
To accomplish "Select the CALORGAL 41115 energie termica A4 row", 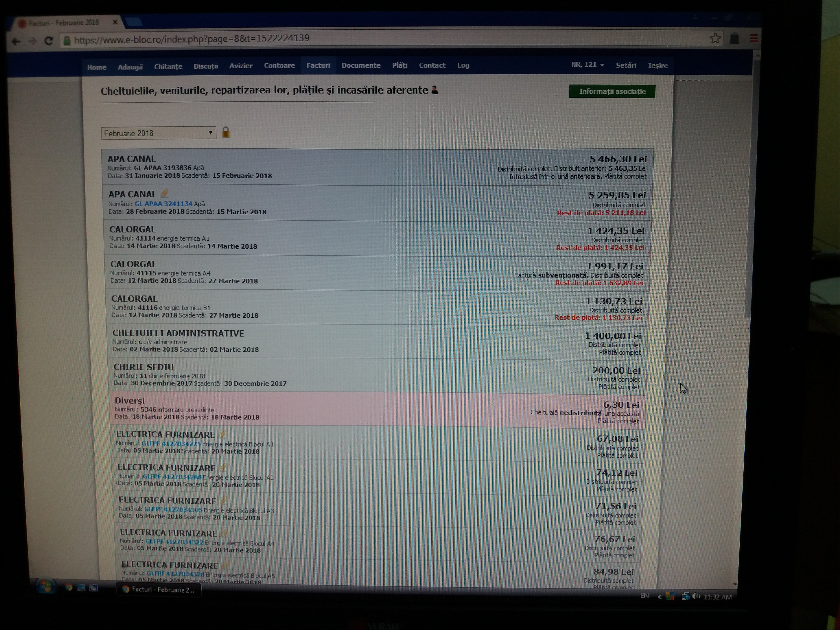I will 377,273.
